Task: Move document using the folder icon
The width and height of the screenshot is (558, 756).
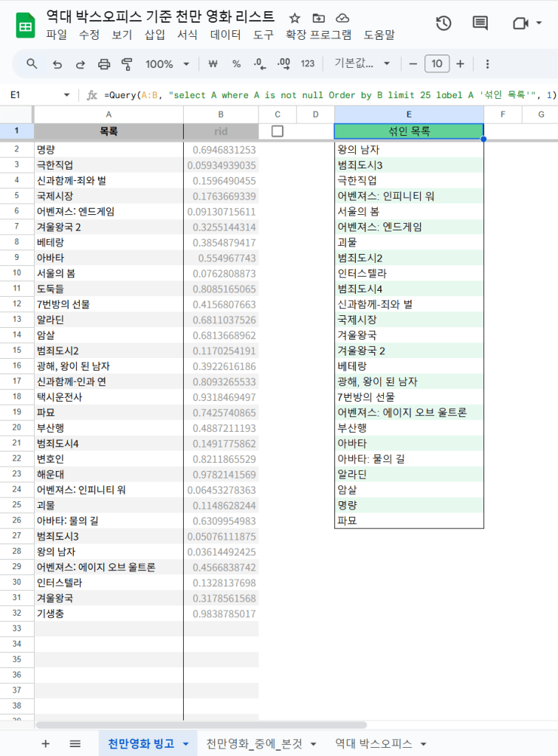Action: [x=318, y=18]
